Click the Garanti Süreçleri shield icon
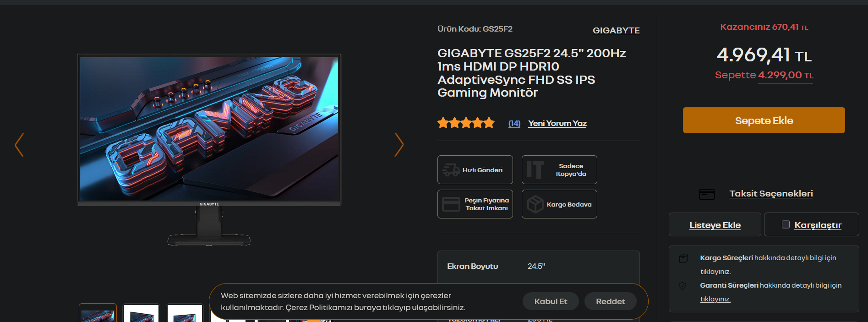This screenshot has height=322, width=868. 682,286
